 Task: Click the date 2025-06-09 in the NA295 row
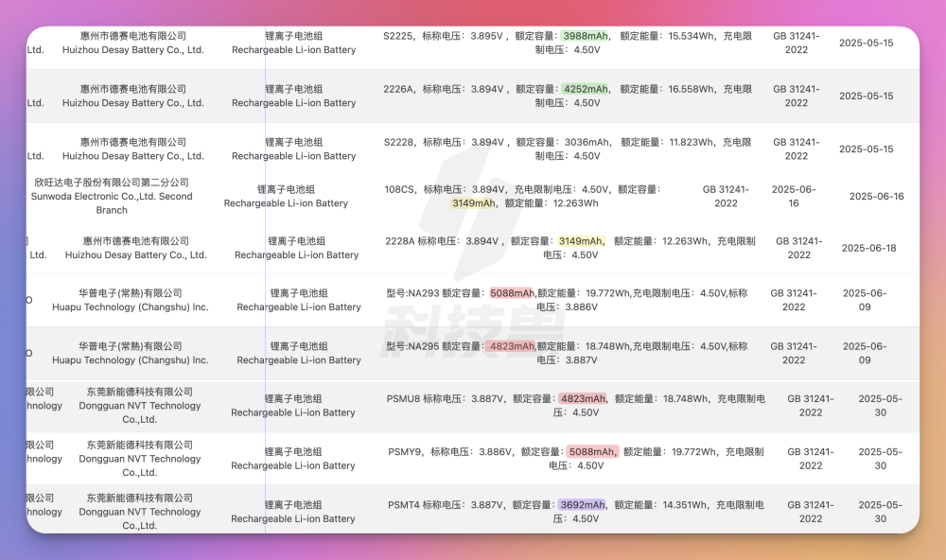pos(865,354)
